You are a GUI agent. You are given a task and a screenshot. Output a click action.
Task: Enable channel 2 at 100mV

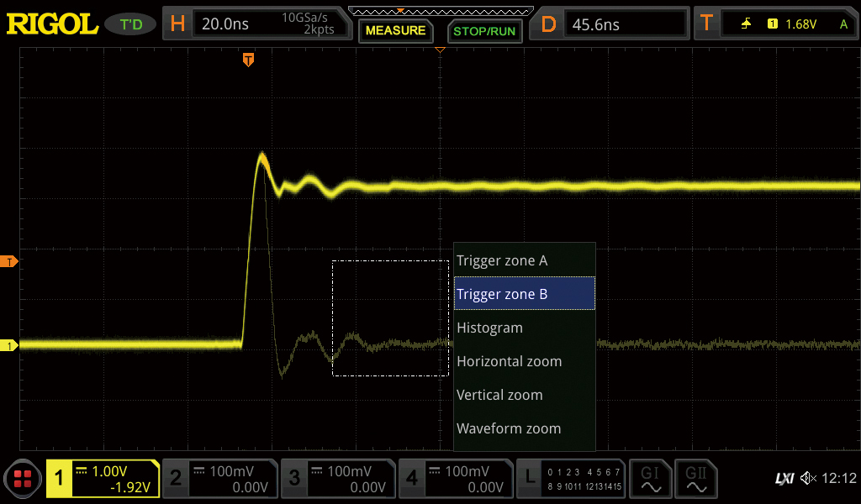[x=219, y=479]
